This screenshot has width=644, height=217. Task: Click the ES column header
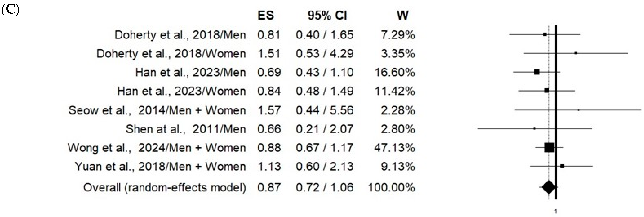pyautogui.click(x=266, y=16)
